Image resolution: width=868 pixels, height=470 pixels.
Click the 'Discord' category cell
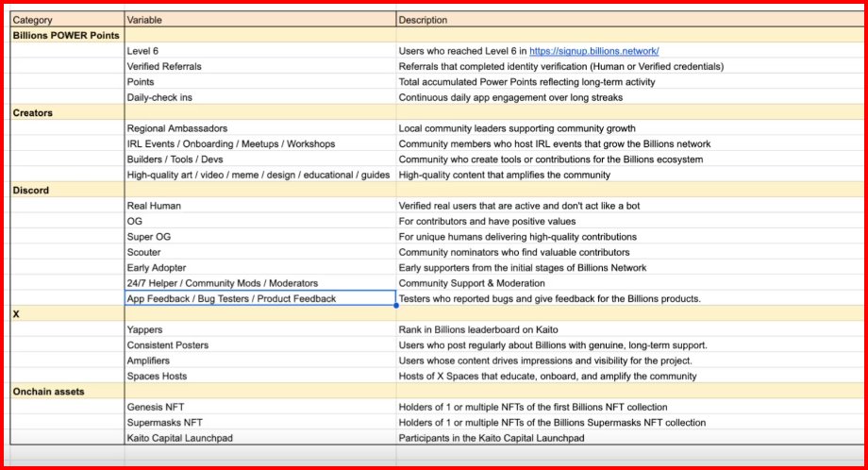tap(68, 190)
